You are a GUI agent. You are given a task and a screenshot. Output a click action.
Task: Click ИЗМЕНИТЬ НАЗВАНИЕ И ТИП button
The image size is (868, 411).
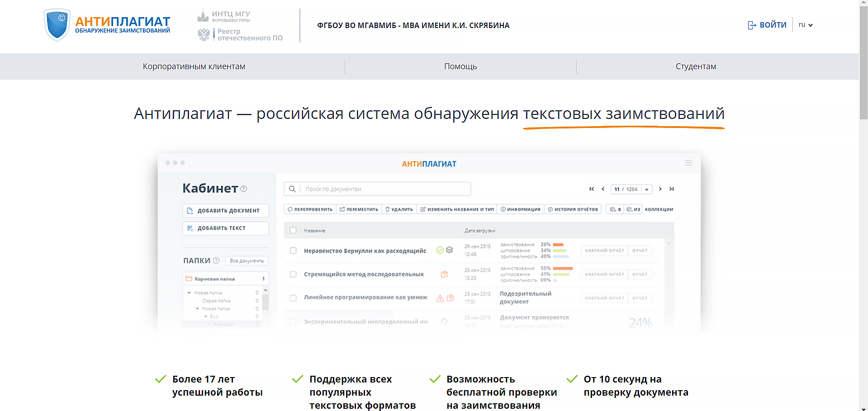point(457,209)
